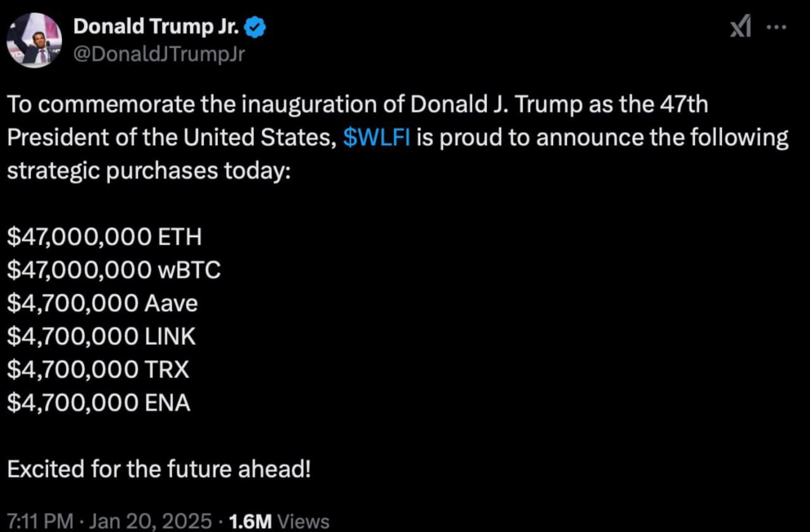This screenshot has width=810, height=532.
Task: Click the Grok AI icon
Action: pyautogui.click(x=740, y=27)
